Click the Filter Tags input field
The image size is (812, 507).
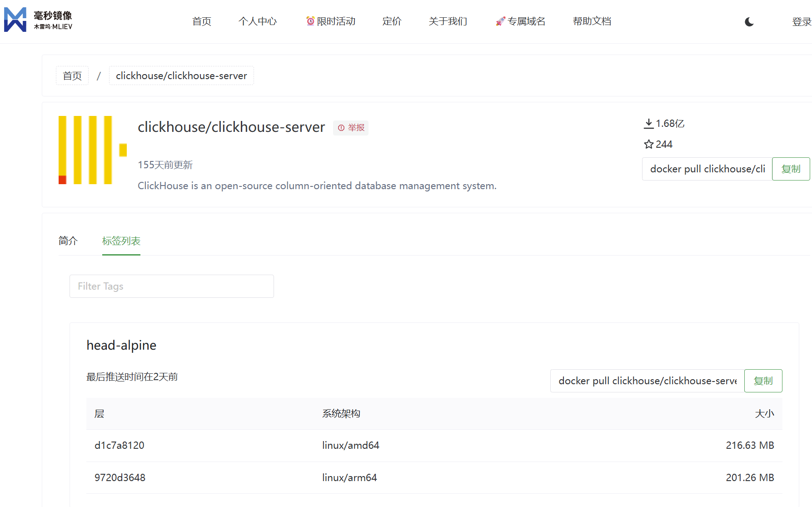point(172,286)
